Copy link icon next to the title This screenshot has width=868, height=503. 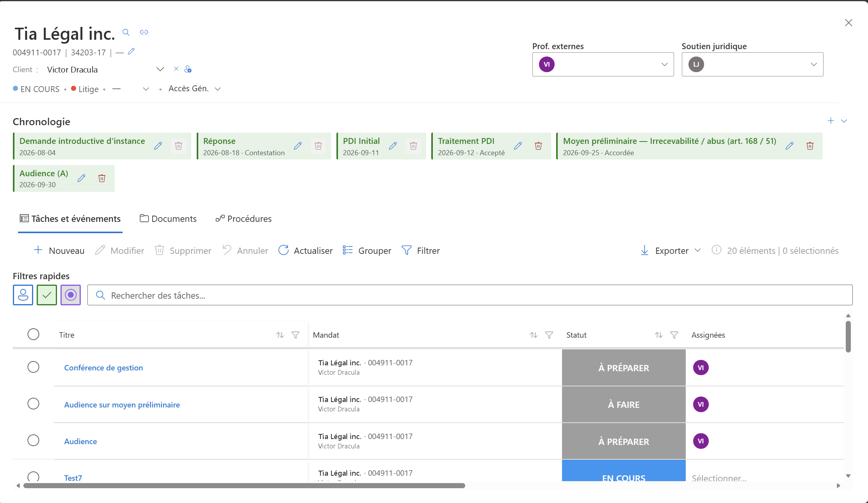click(x=144, y=32)
